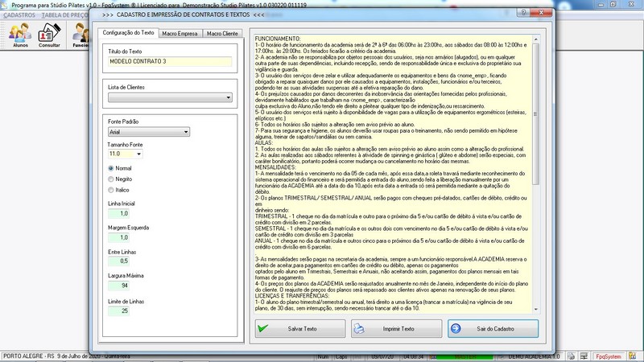
Task: Click the DEMO ACADEMIA 1.0 status bar entry
Action: [534, 356]
